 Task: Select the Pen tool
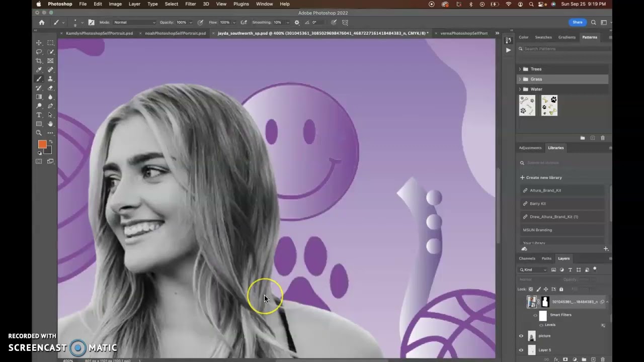[50, 106]
